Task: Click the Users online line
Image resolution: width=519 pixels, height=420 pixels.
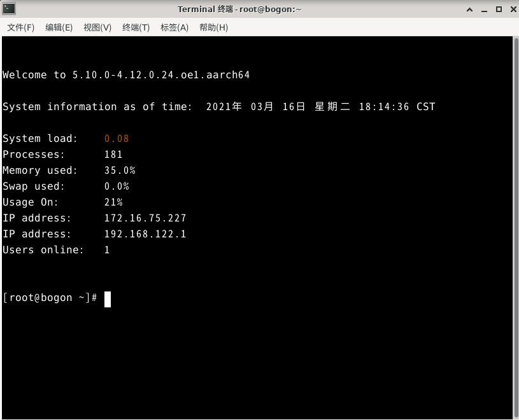Action: click(x=54, y=249)
